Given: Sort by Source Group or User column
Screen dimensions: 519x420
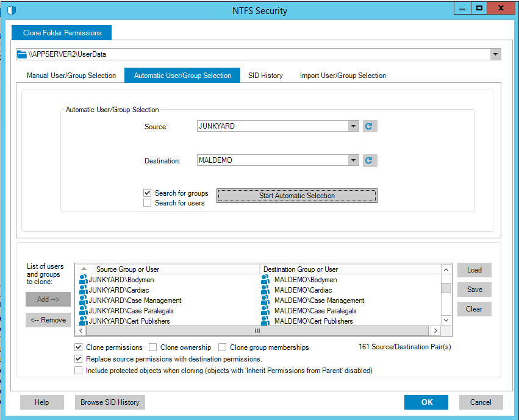Looking at the screenshot, I should tap(128, 269).
